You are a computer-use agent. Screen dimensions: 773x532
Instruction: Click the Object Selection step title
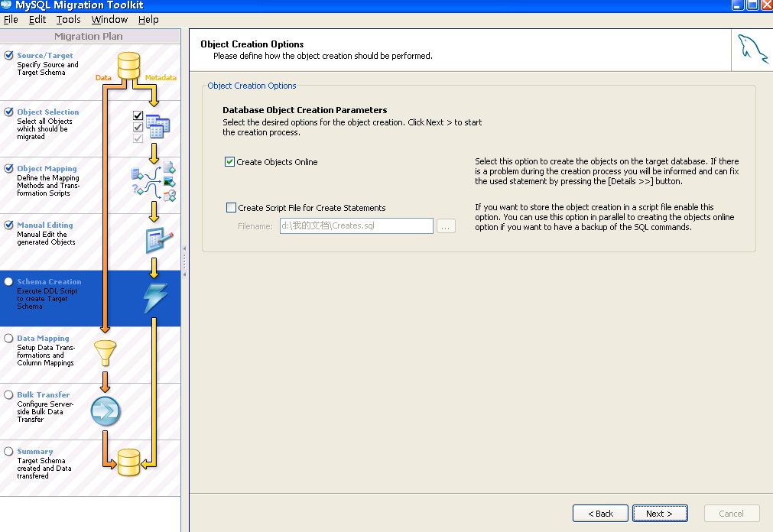(48, 112)
